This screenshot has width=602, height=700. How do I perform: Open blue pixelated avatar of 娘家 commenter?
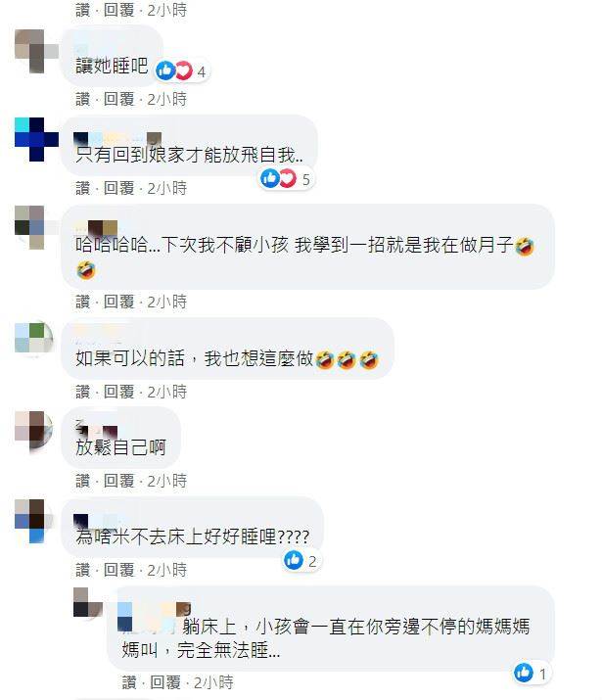point(36,139)
